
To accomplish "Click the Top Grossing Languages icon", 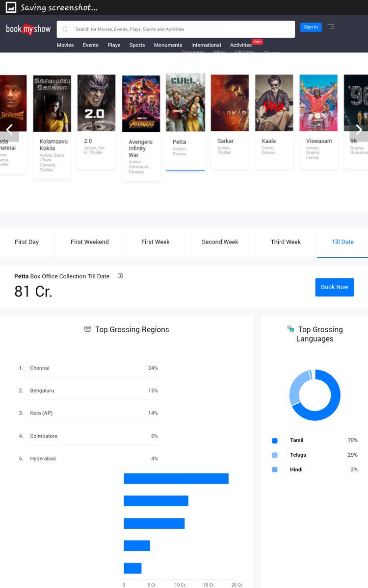I will click(x=290, y=329).
